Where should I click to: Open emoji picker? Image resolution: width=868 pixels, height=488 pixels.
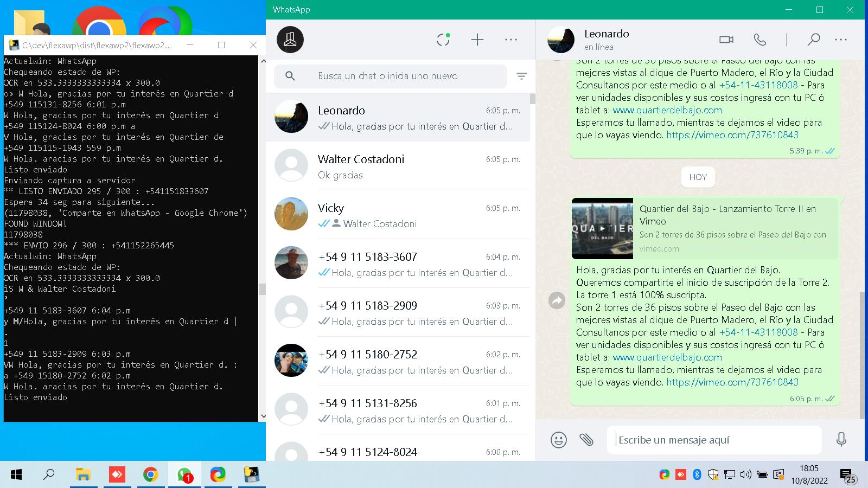click(x=559, y=440)
